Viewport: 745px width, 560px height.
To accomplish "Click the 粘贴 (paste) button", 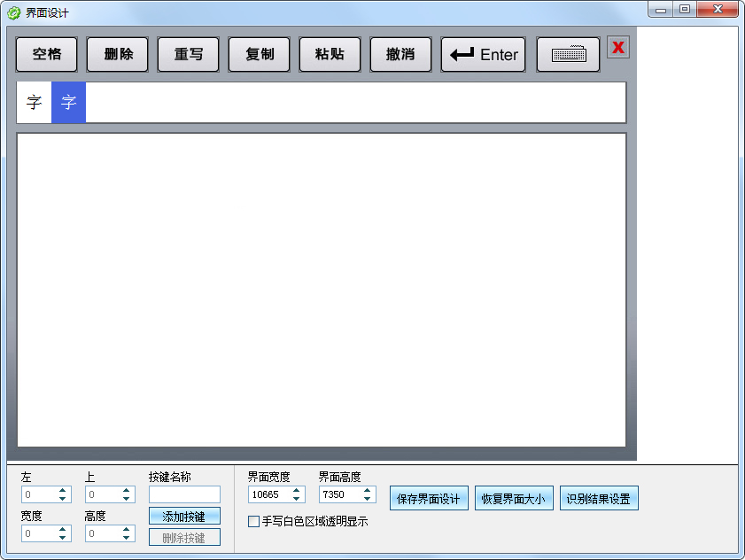I will click(x=330, y=55).
